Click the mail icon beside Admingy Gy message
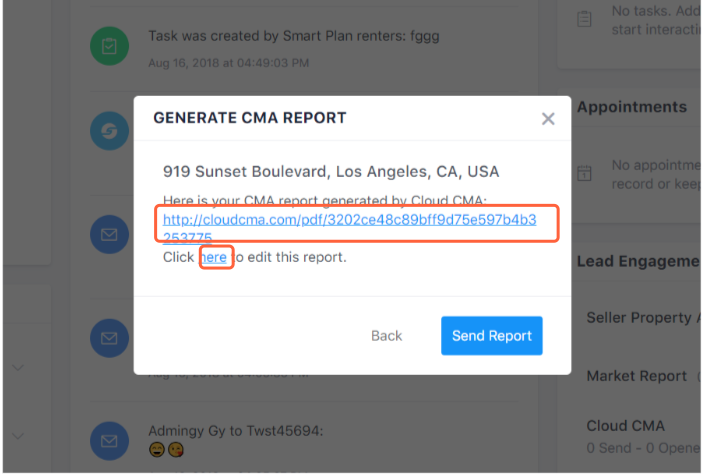 [x=107, y=441]
